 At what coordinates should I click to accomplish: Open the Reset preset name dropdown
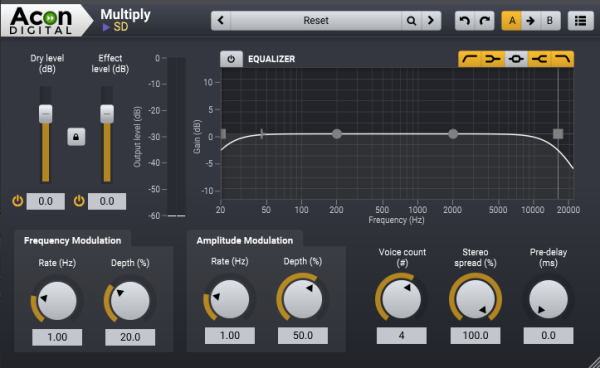(x=316, y=20)
